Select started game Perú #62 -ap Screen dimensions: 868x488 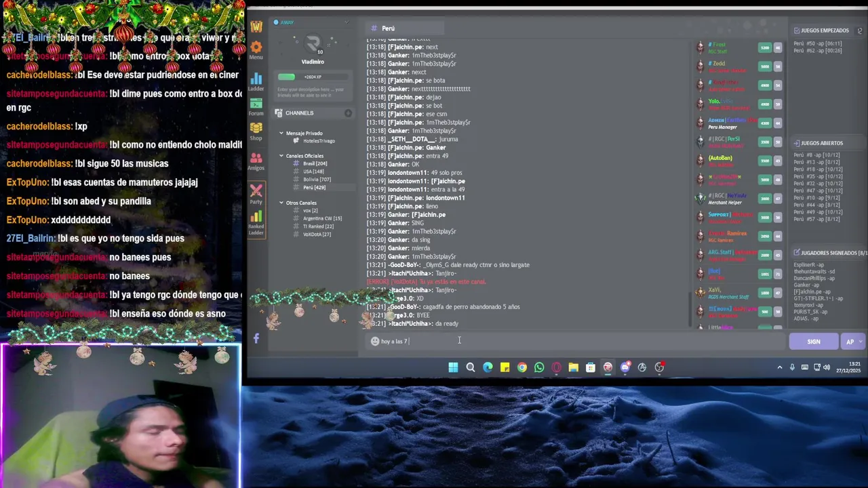coord(818,51)
